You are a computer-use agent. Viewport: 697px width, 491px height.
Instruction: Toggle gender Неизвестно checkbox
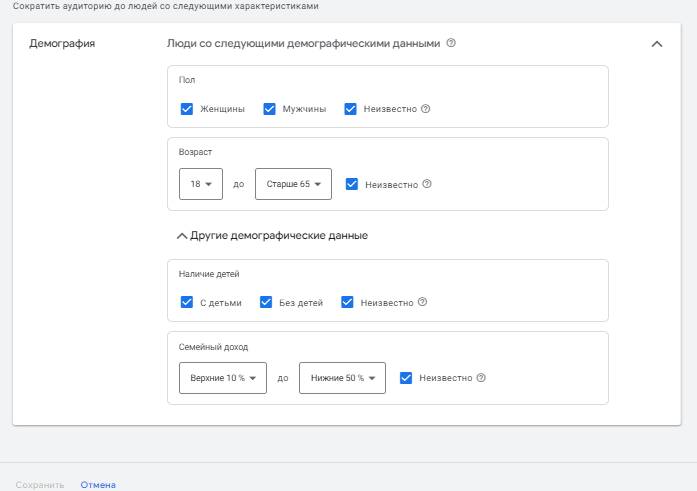tap(350, 109)
